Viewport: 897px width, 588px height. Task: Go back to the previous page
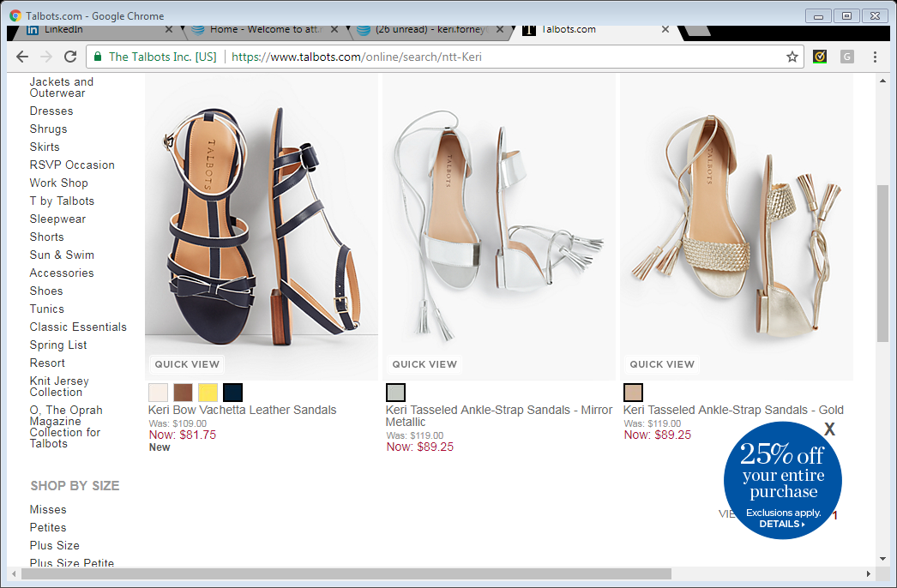point(22,57)
